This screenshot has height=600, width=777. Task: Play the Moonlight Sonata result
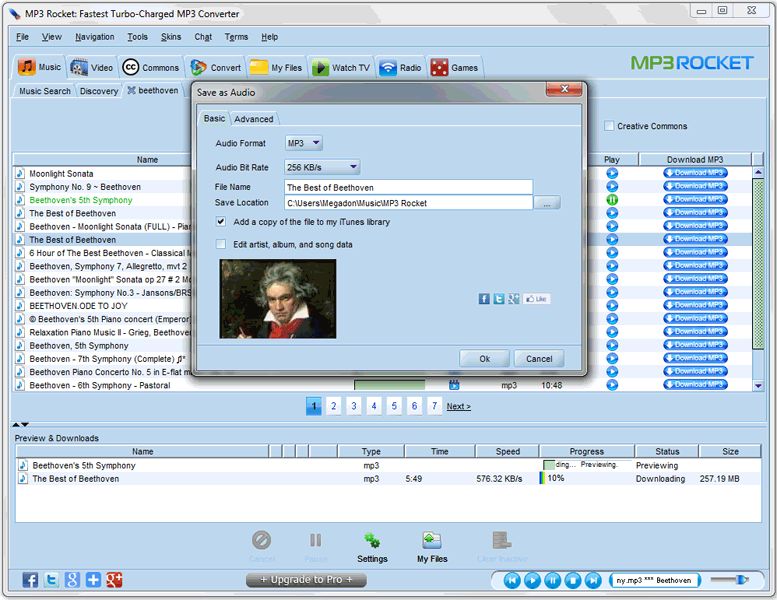(612, 173)
